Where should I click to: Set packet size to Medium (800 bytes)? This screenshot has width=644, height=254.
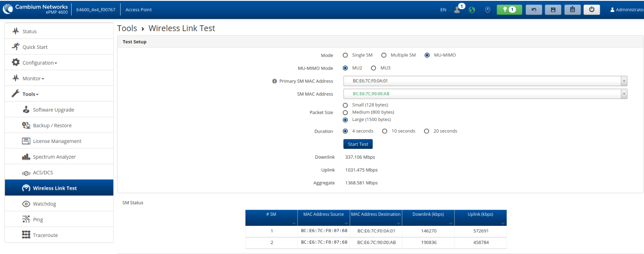(345, 112)
